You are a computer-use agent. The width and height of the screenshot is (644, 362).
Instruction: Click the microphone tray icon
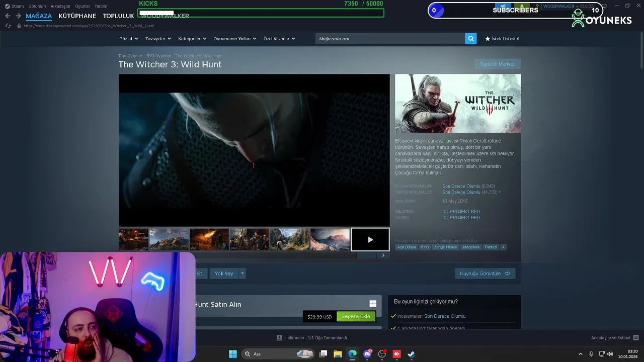pyautogui.click(x=591, y=354)
